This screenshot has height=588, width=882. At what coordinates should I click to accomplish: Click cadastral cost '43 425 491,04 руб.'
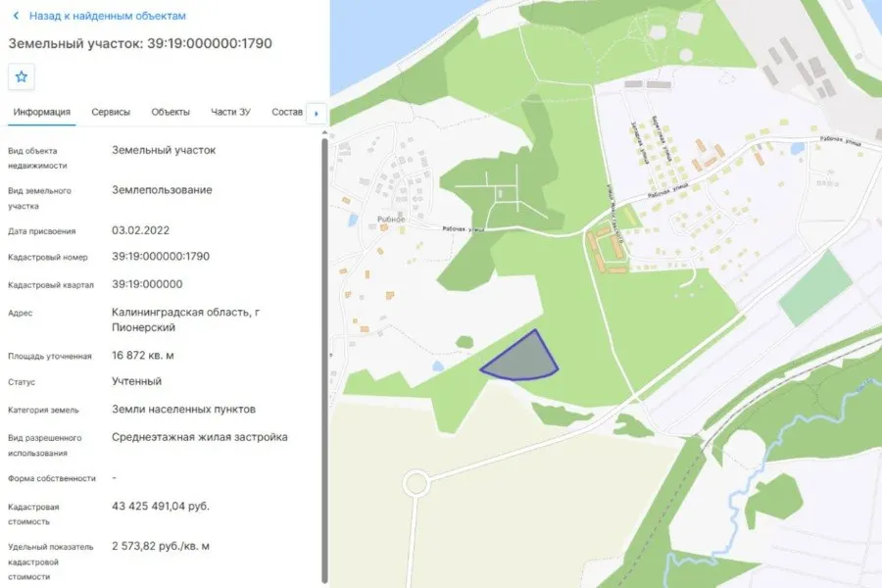click(161, 506)
